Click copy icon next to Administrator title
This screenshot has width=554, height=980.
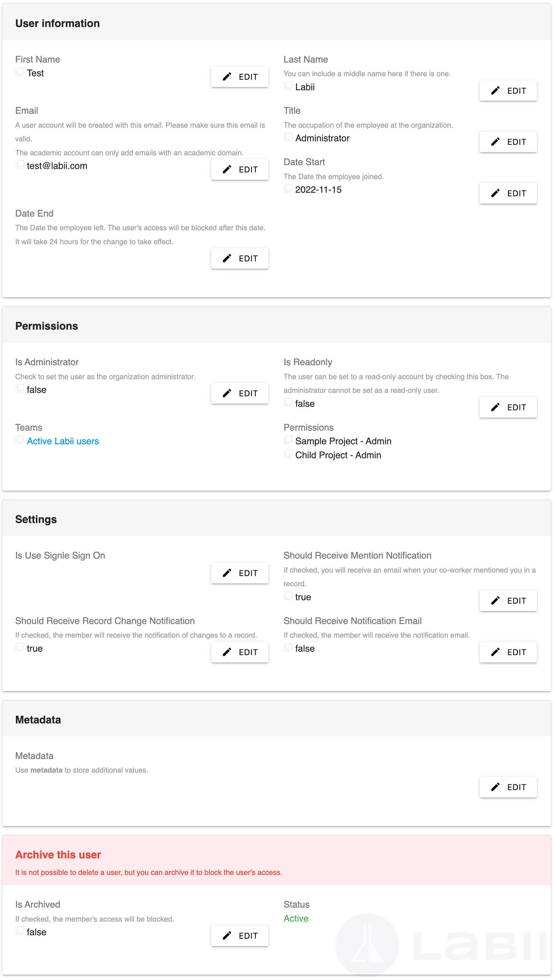288,137
